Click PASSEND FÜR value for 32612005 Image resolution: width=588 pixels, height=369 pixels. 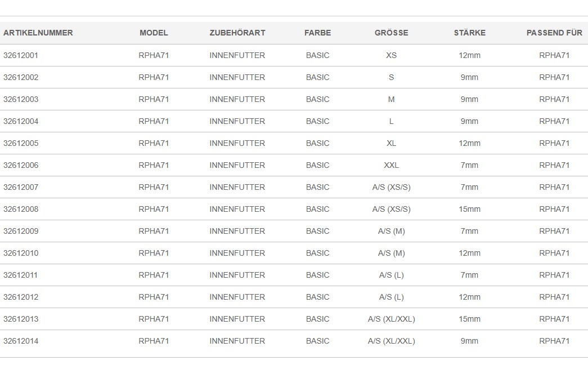[x=554, y=143]
